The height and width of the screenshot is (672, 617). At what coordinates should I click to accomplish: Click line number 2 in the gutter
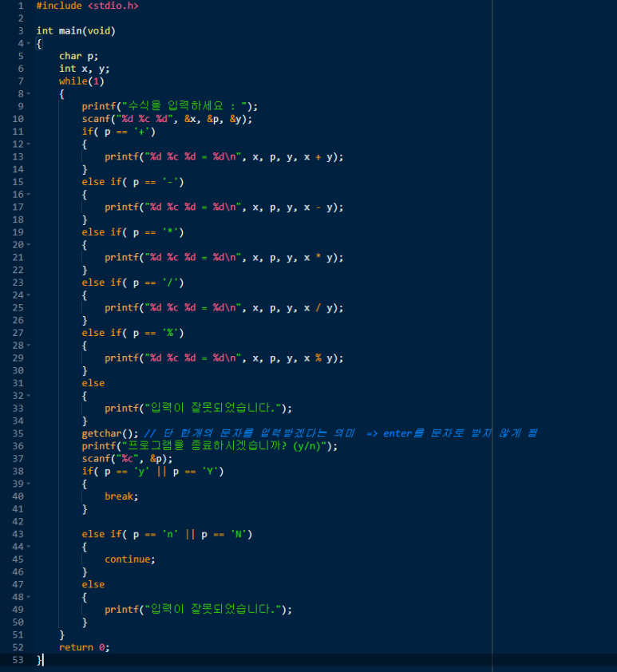pos(21,18)
